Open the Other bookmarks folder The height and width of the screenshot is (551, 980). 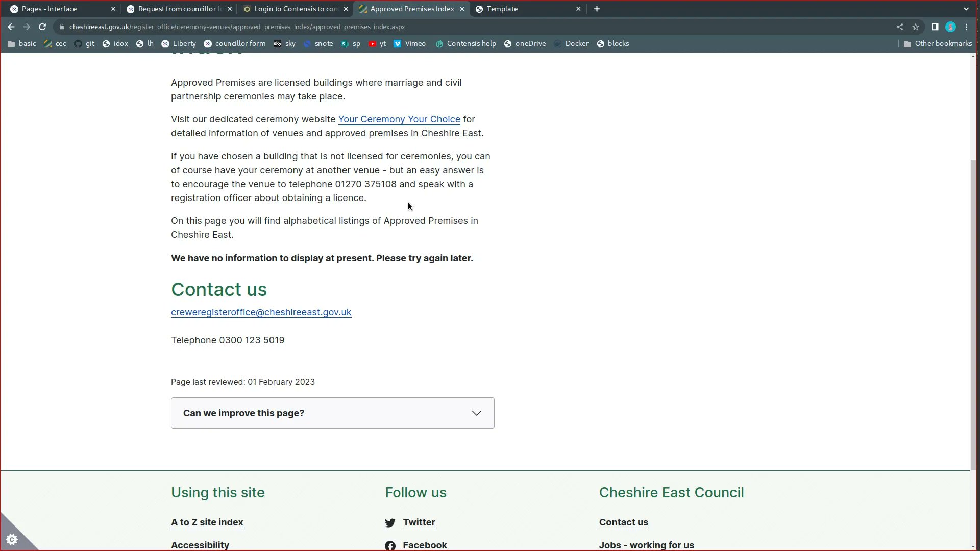(937, 44)
